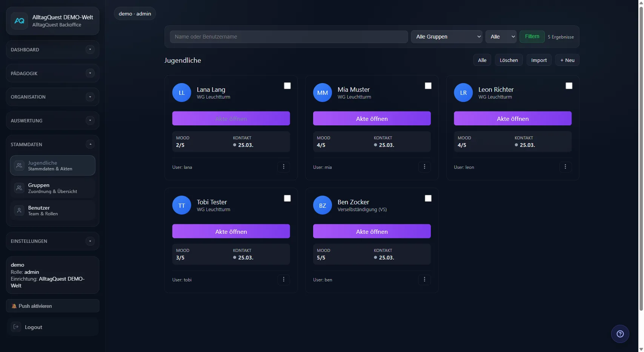644x352 pixels.
Task: Expand the Auswertung menu
Action: 90,120
